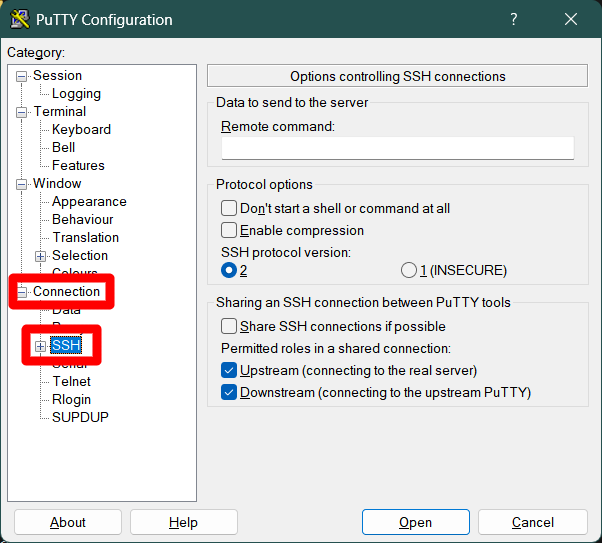Viewport: 602px width, 543px height.
Task: Open the Logging category
Action: point(76,94)
